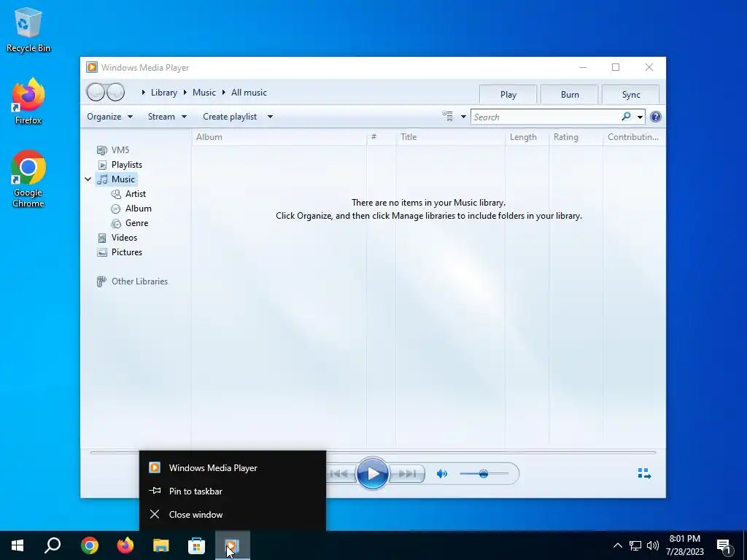Show hidden system tray icons

click(617, 545)
